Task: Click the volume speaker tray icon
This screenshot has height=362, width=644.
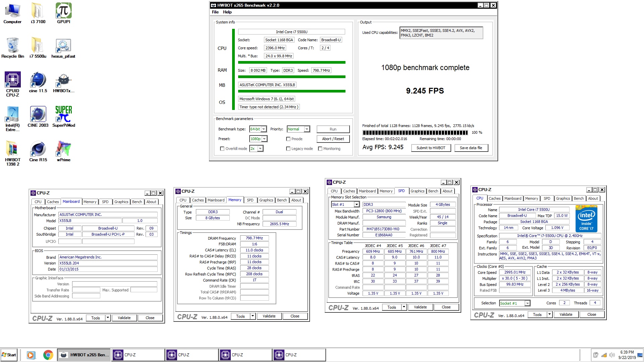Action: click(612, 355)
